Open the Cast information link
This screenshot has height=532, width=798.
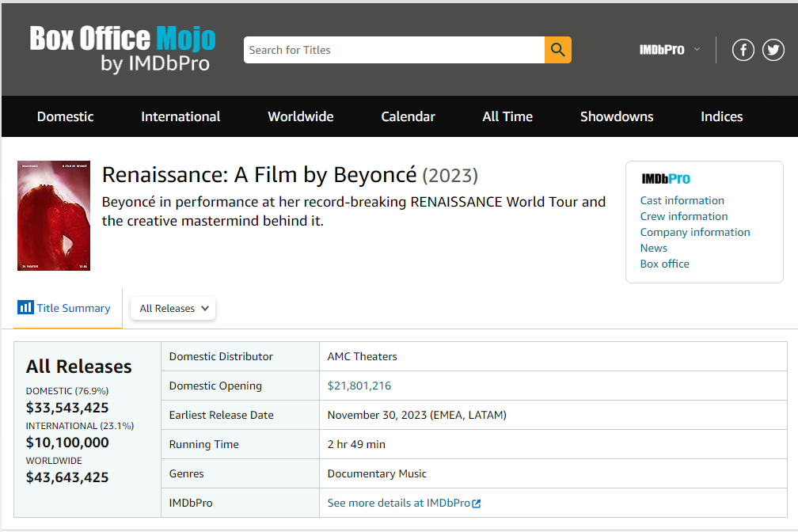point(682,200)
